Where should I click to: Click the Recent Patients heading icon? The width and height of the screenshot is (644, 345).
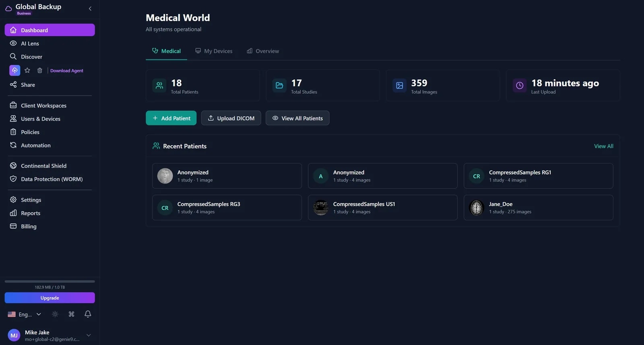[x=156, y=146]
